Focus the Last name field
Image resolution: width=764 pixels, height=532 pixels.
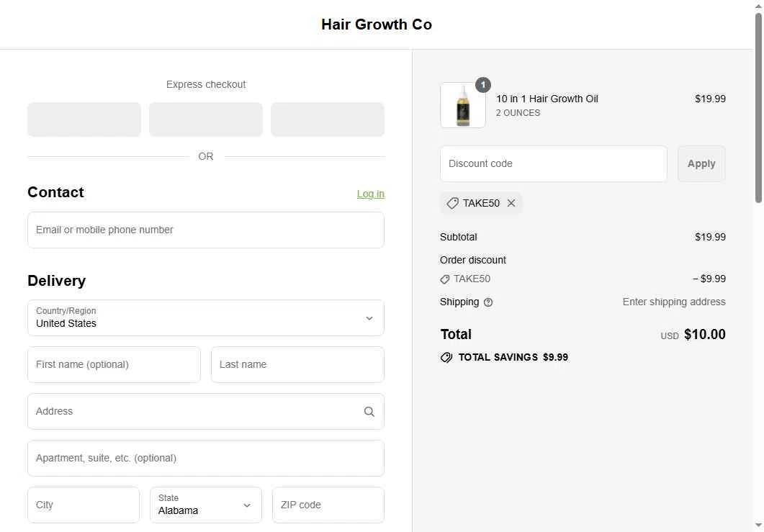[297, 364]
